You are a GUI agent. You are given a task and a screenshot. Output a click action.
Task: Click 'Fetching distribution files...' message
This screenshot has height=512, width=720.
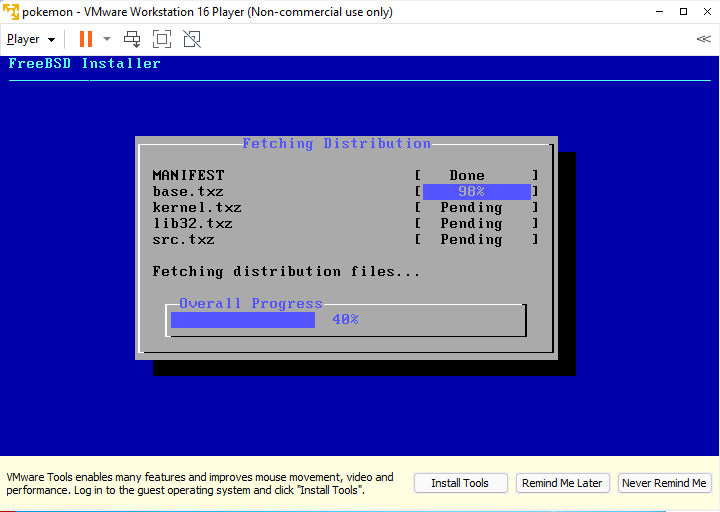[286, 272]
